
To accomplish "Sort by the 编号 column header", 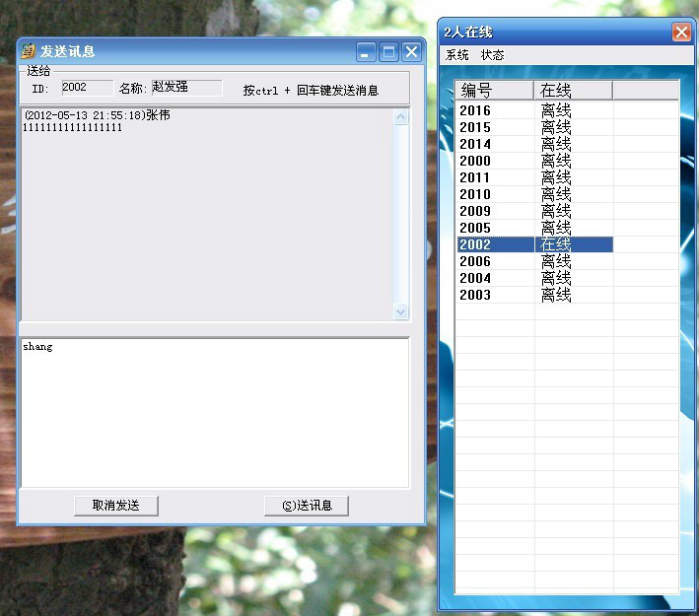I will tap(494, 91).
